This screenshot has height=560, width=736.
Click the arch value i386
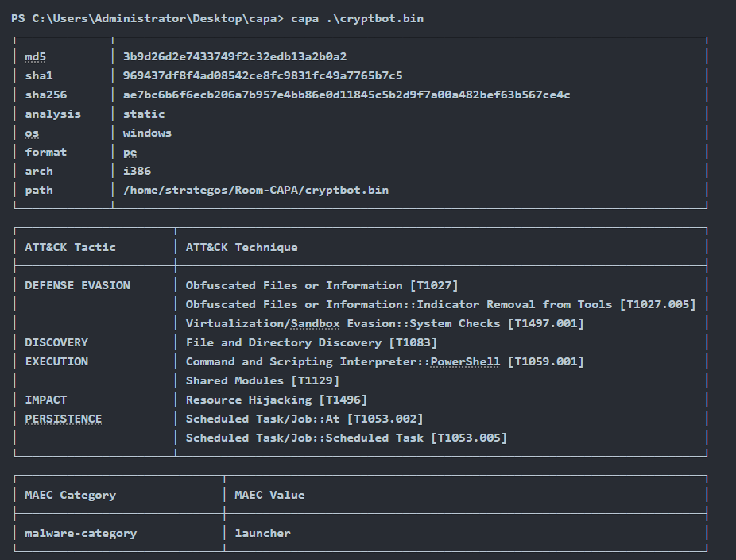[x=137, y=172]
